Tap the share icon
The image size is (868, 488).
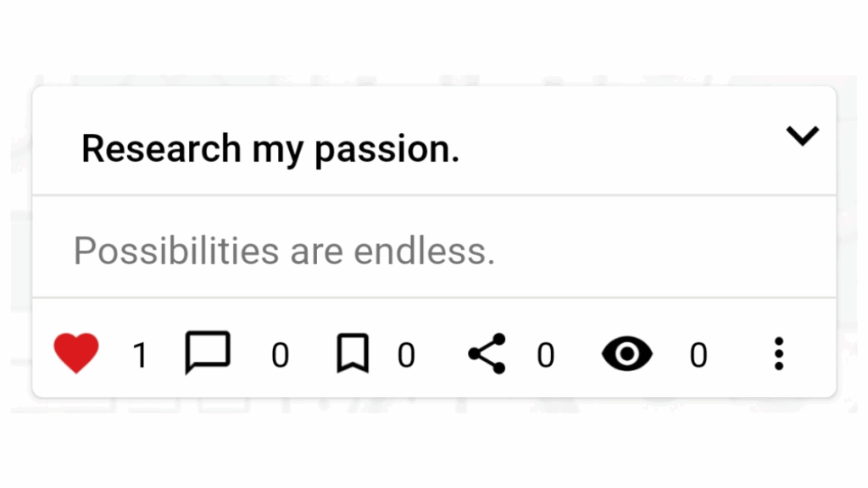pos(487,353)
